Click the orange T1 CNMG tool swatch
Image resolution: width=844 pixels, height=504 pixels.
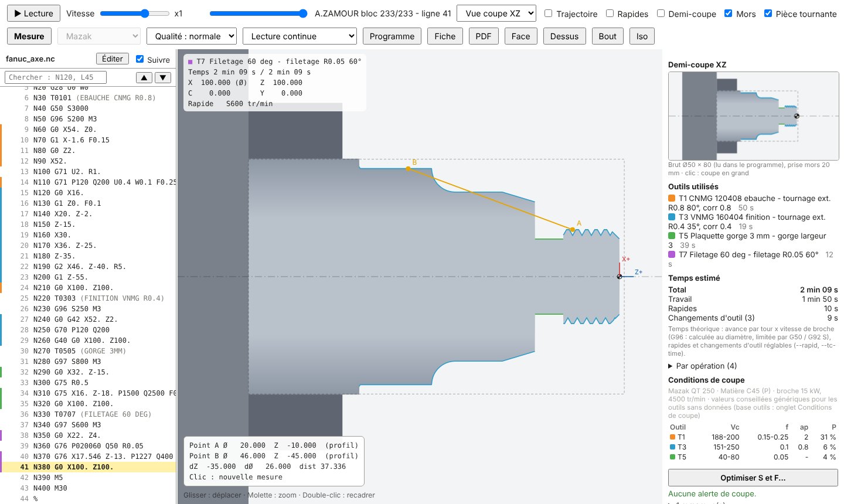pos(672,199)
